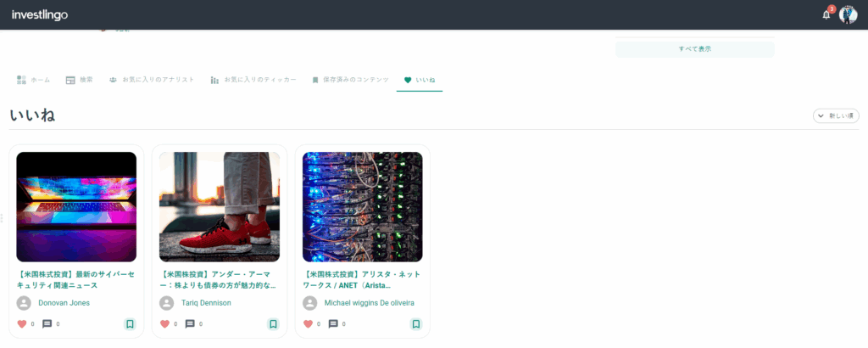868x348 pixels.
Task: Click the user profile avatar
Action: pyautogui.click(x=848, y=14)
